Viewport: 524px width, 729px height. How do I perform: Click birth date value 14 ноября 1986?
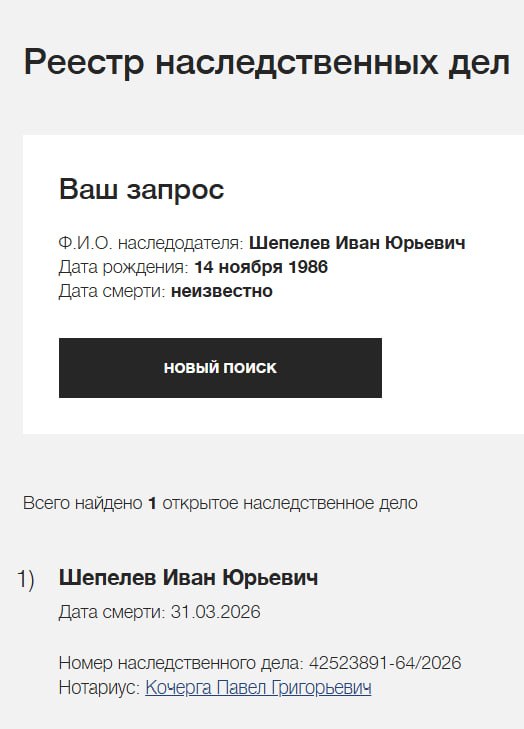tap(261, 267)
